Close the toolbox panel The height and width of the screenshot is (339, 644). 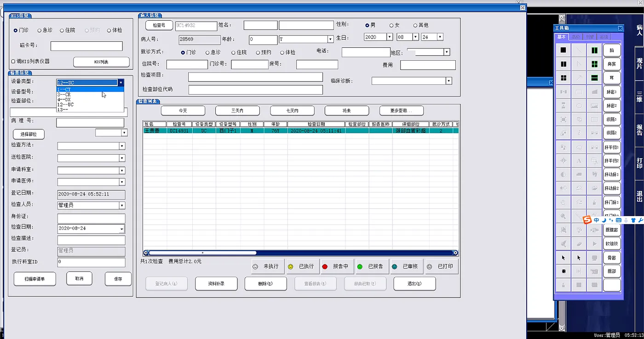pyautogui.click(x=620, y=28)
